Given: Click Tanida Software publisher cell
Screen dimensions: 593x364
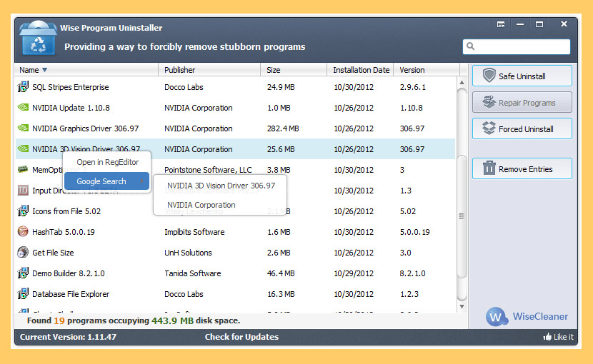Looking at the screenshot, I should click(192, 273).
